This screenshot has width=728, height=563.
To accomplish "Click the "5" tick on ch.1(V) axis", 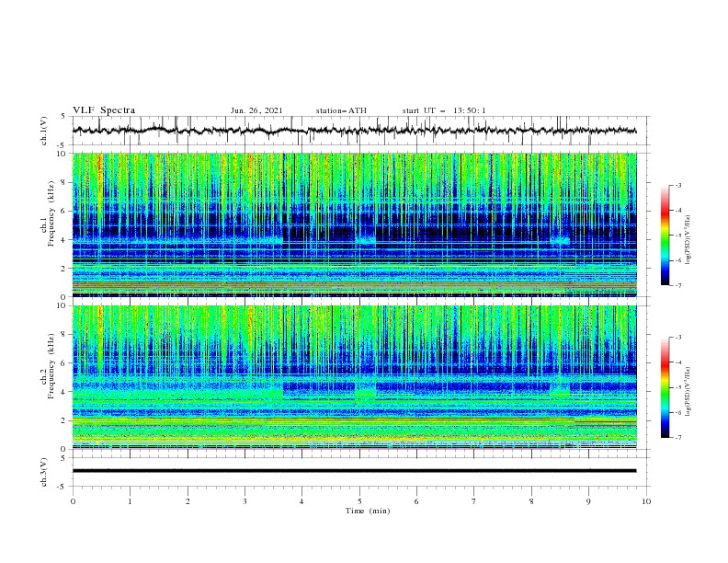I will (x=63, y=117).
